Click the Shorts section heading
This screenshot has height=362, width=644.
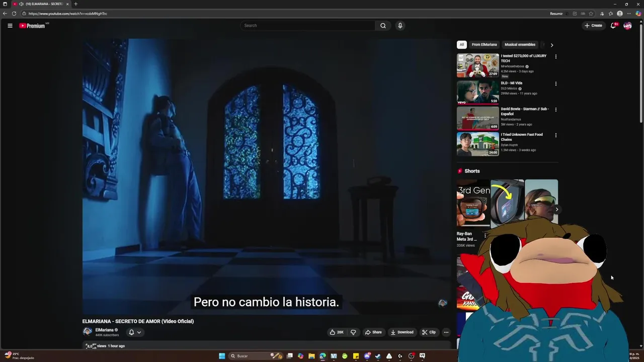click(472, 171)
